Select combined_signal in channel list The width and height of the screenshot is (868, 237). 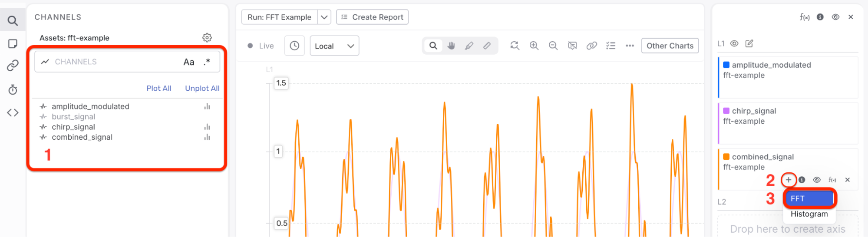pyautogui.click(x=82, y=137)
